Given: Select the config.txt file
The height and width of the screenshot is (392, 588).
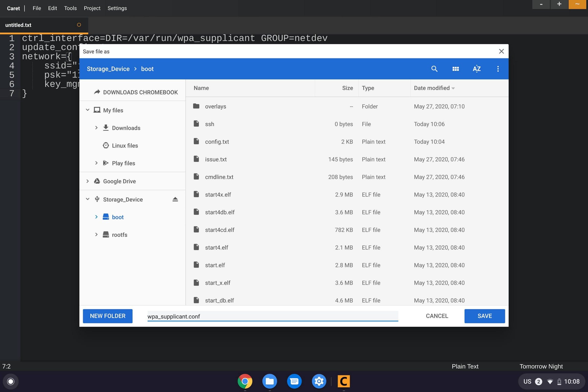Looking at the screenshot, I should coord(217,142).
